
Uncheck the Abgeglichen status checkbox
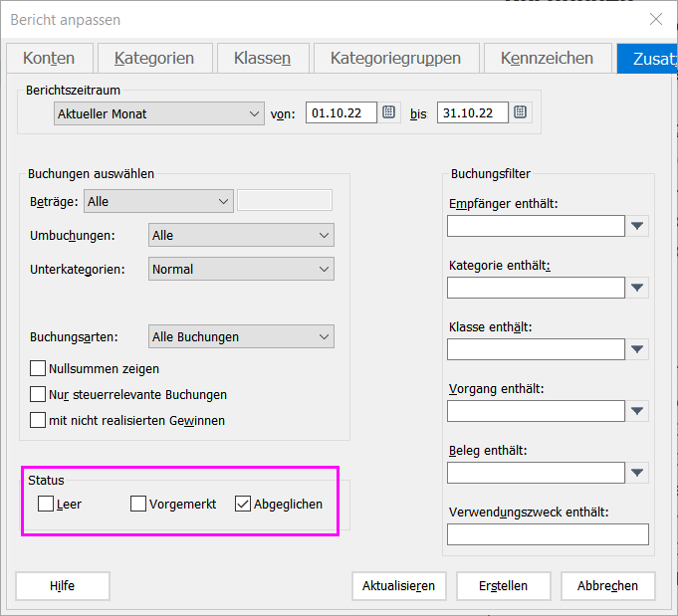pyautogui.click(x=243, y=504)
